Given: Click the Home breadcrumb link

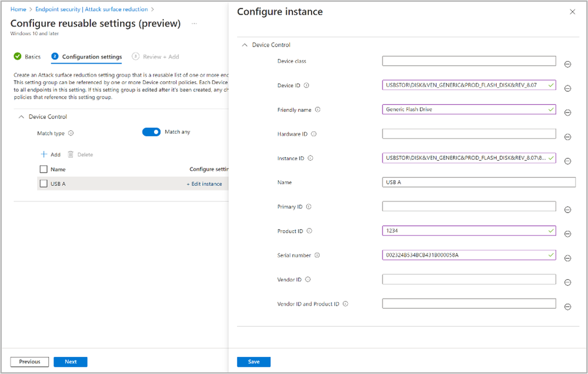Looking at the screenshot, I should [18, 9].
